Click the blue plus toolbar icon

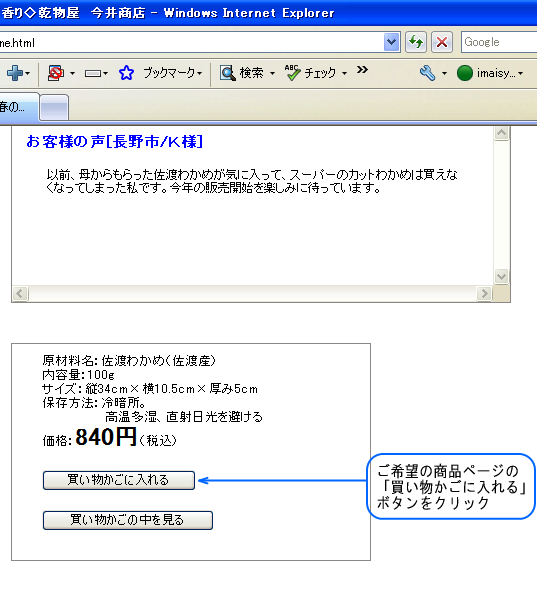click(15, 73)
